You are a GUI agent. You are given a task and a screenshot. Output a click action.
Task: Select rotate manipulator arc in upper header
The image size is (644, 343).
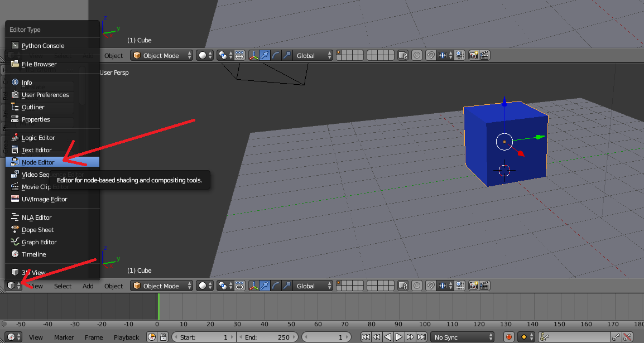[276, 55]
